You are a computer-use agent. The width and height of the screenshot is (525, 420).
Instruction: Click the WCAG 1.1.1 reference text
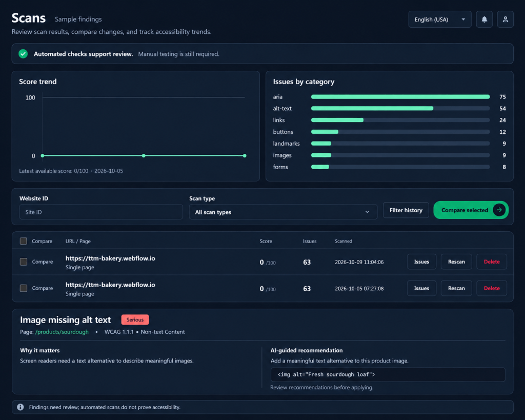tap(119, 332)
